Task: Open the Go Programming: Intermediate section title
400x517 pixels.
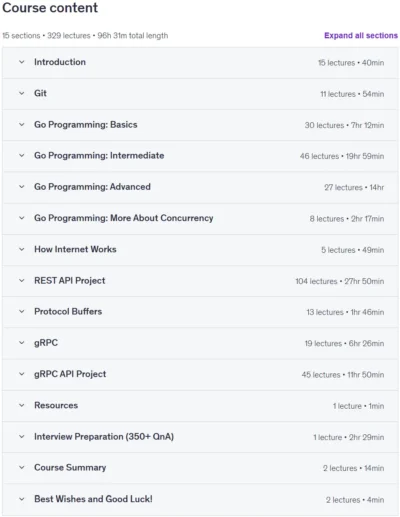Action: (99, 156)
